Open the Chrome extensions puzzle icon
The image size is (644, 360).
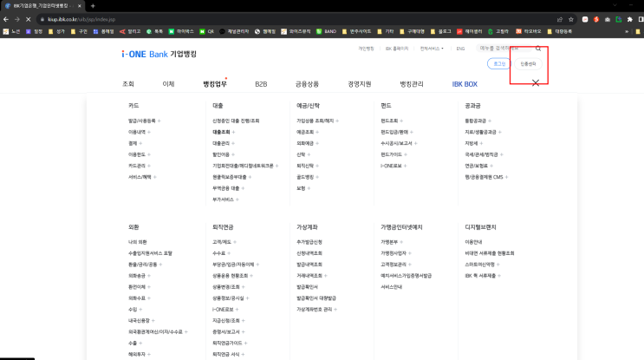point(629,19)
